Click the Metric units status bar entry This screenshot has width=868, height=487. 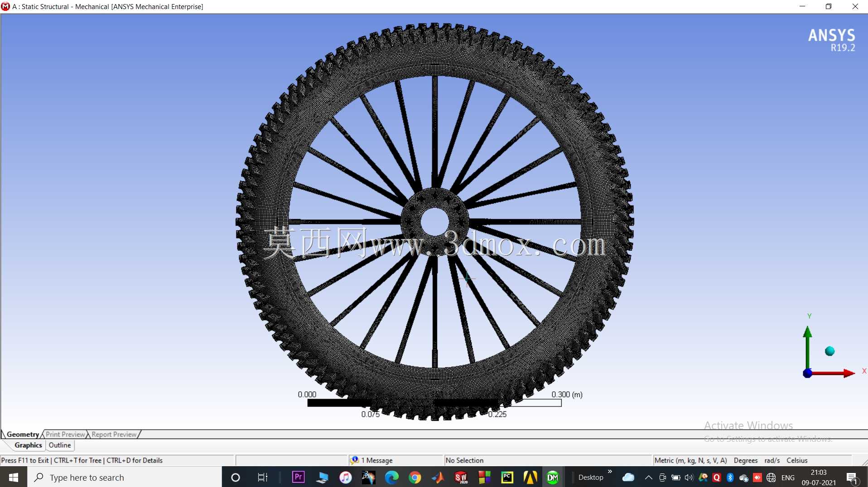pos(690,460)
